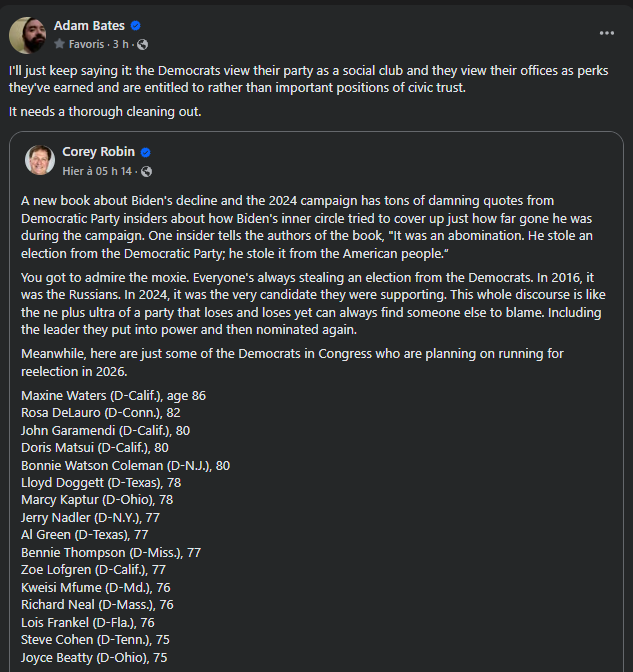This screenshot has width=633, height=672.
Task: Open Corey Robin's profile via his name
Action: click(x=99, y=152)
